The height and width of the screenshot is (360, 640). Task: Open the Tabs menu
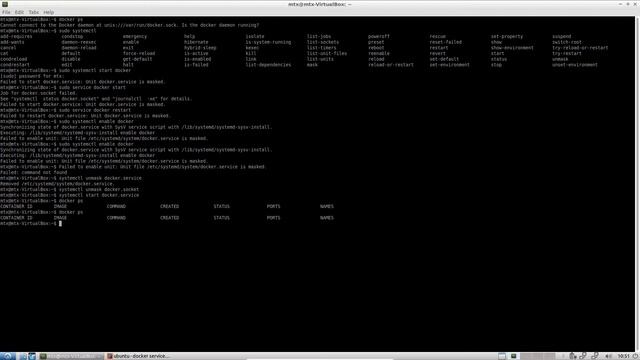(33, 12)
